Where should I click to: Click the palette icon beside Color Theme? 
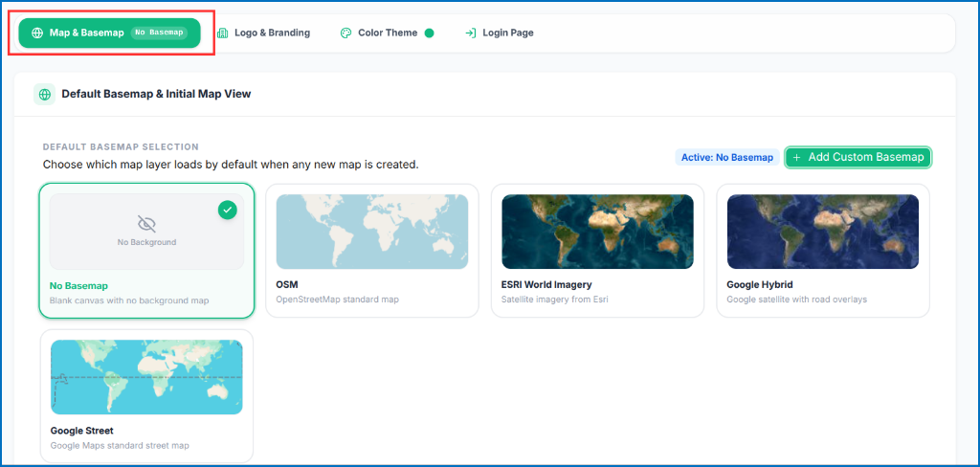pos(346,33)
